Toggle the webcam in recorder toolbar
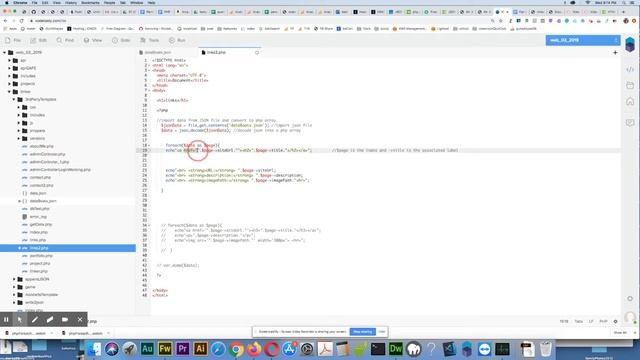 click(x=65, y=320)
